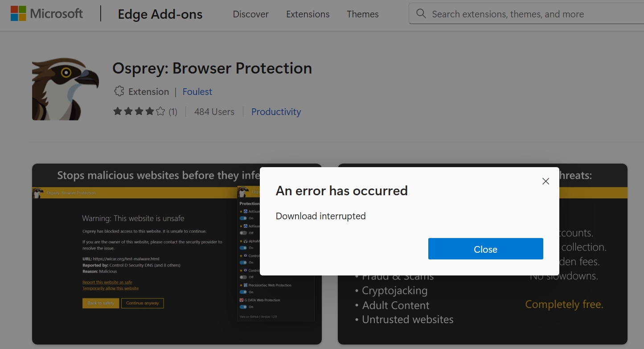
Task: Open the Discover tab
Action: (251, 14)
